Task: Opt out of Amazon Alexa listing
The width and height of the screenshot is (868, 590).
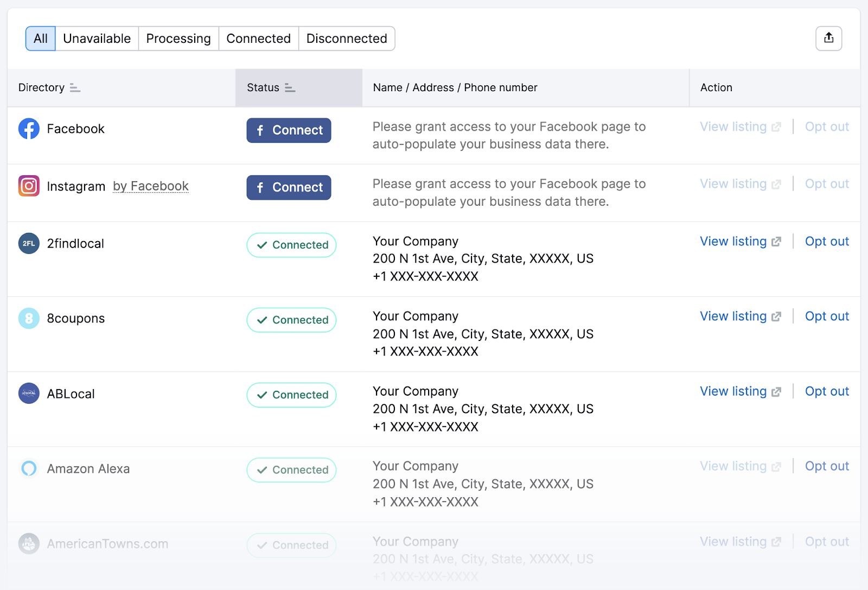Action: coord(827,466)
